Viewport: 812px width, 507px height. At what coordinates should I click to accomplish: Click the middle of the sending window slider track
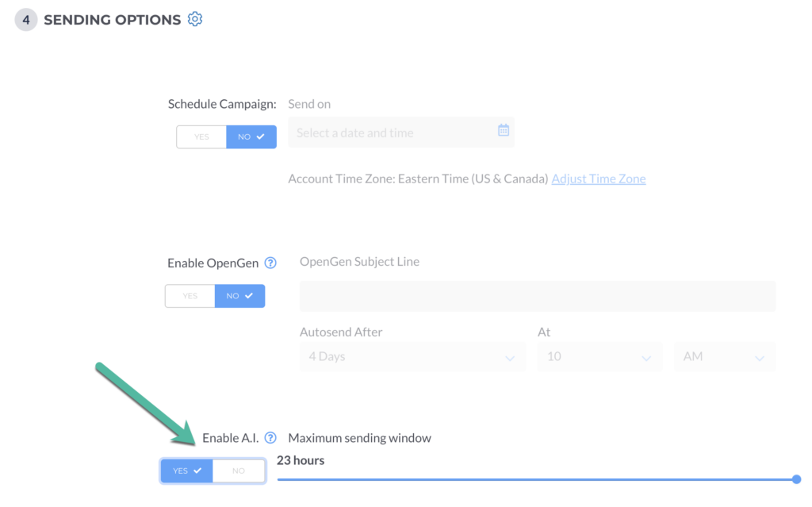pyautogui.click(x=536, y=479)
